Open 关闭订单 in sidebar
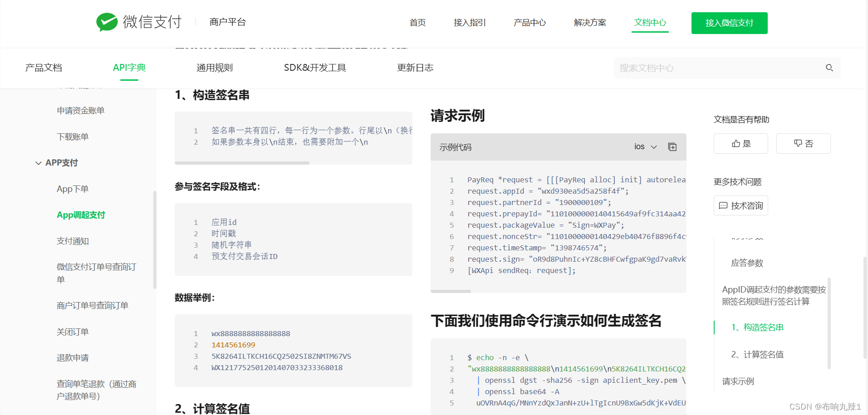The height and width of the screenshot is (415, 868). tap(73, 332)
